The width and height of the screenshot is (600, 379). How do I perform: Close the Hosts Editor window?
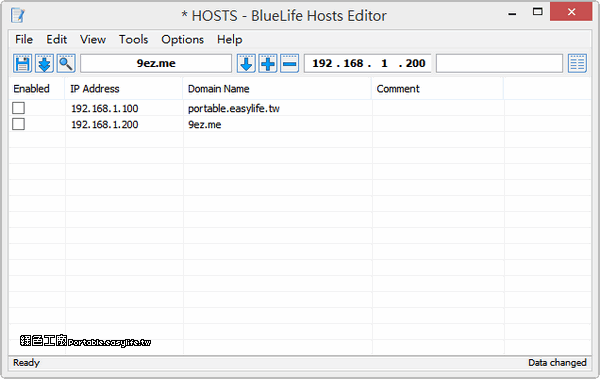click(x=571, y=12)
